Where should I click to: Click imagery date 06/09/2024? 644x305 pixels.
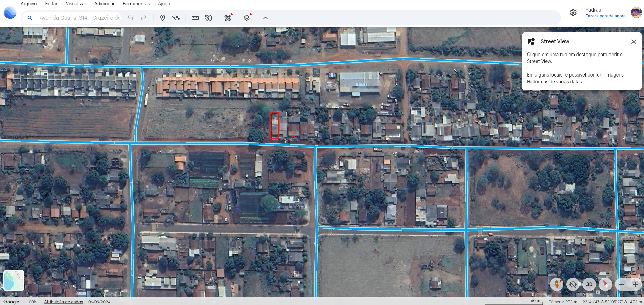coord(99,302)
